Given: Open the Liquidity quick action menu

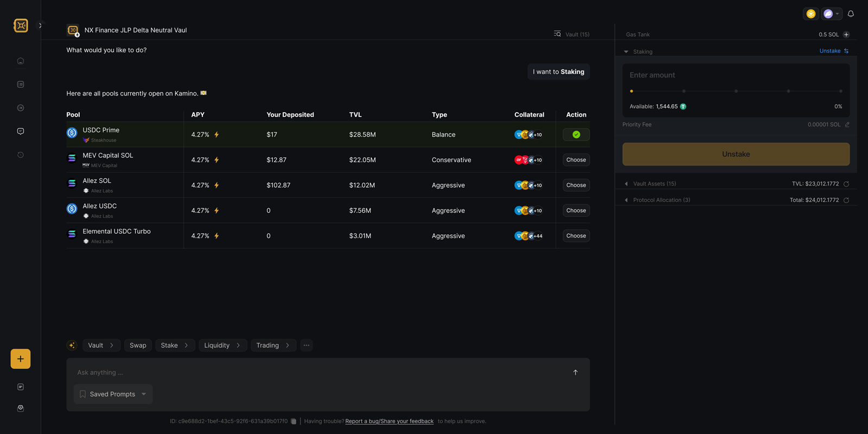Looking at the screenshot, I should point(222,346).
